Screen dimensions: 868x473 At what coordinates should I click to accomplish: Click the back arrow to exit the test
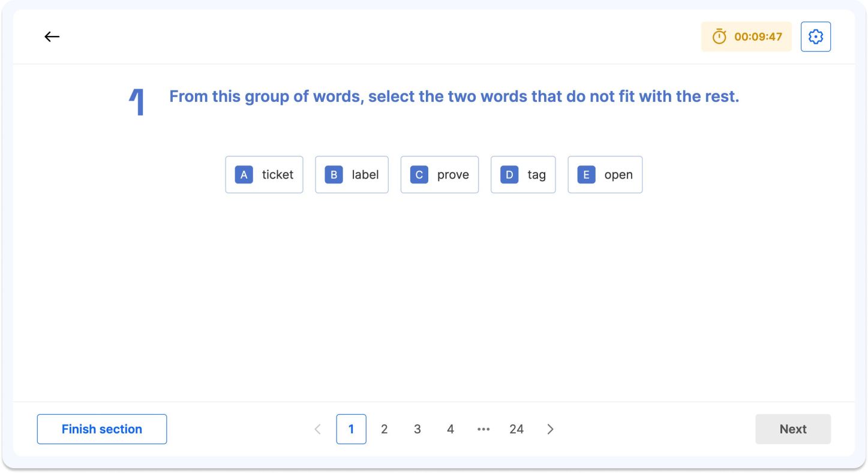coord(52,37)
